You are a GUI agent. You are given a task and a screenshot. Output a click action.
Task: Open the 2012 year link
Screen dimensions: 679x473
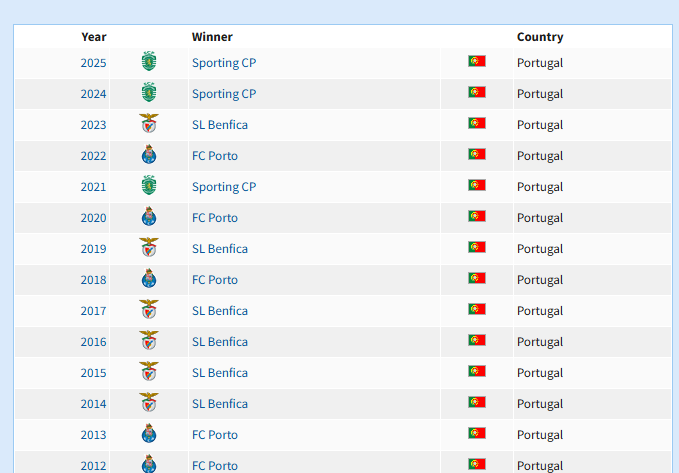pyautogui.click(x=93, y=466)
